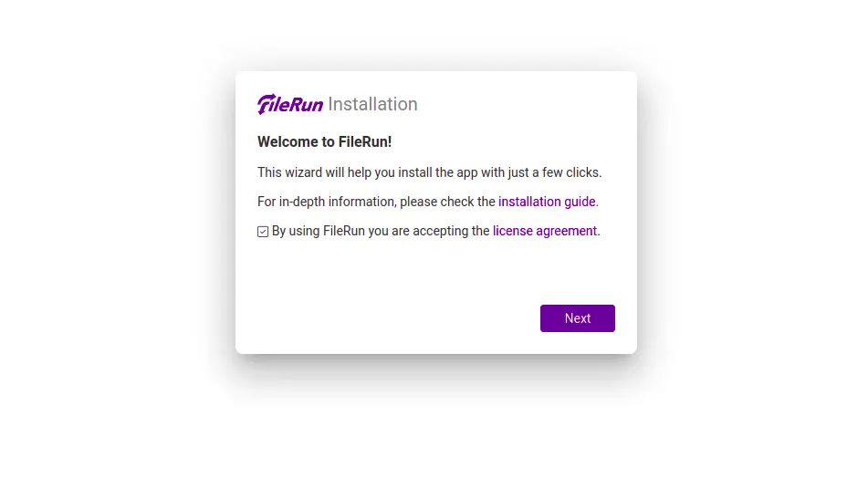This screenshot has width=868, height=499.
Task: View the in-depth installation guide
Action: 547,202
